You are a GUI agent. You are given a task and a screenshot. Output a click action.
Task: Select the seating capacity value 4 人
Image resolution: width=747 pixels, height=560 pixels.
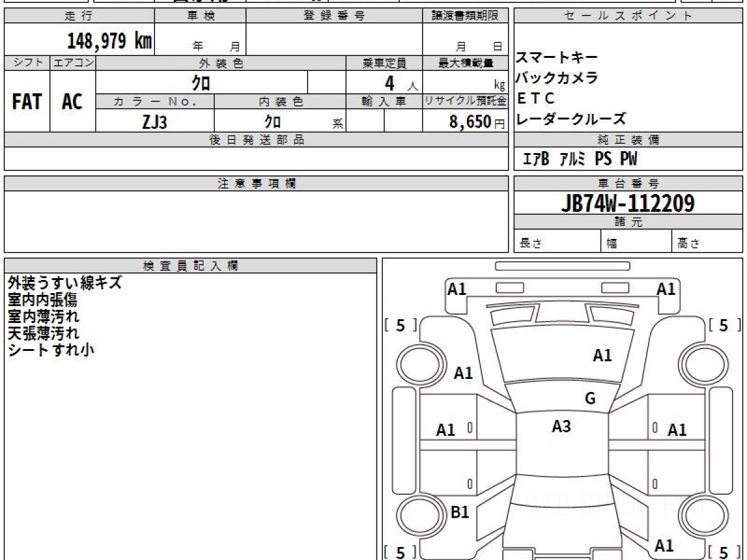pos(401,83)
